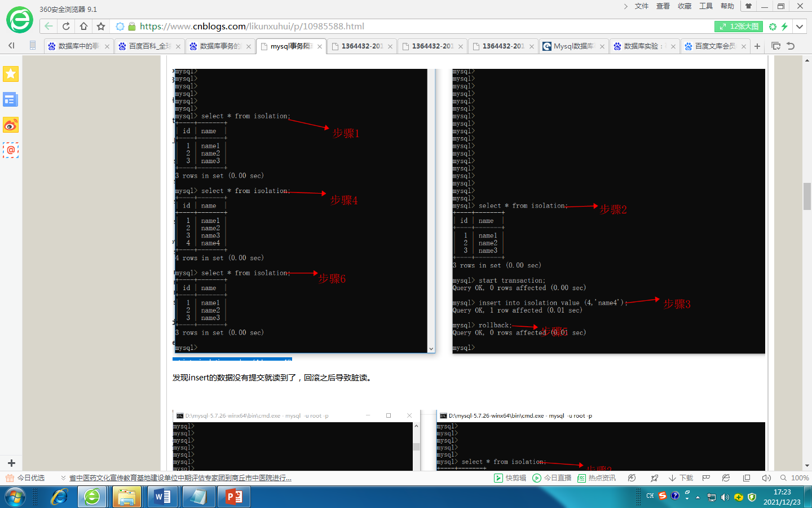Show hidden system tray icons
This screenshot has width=812, height=508.
(698, 497)
